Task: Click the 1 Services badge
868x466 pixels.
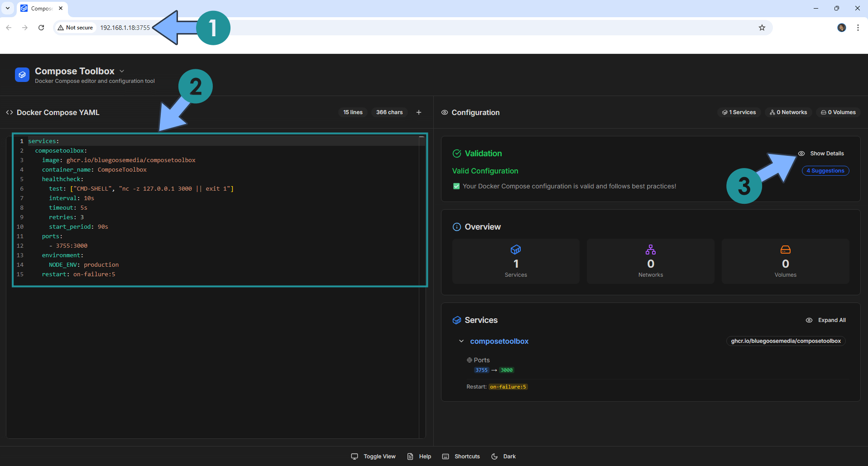Action: click(739, 112)
